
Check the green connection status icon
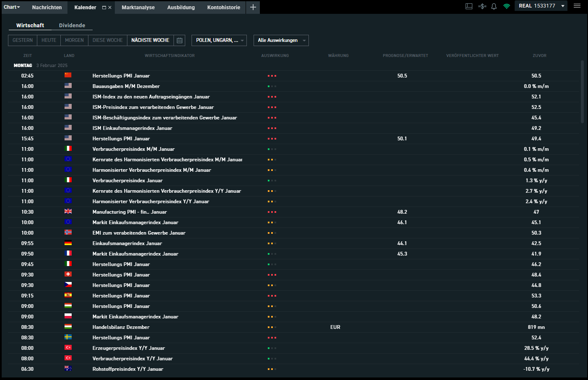click(x=506, y=6)
